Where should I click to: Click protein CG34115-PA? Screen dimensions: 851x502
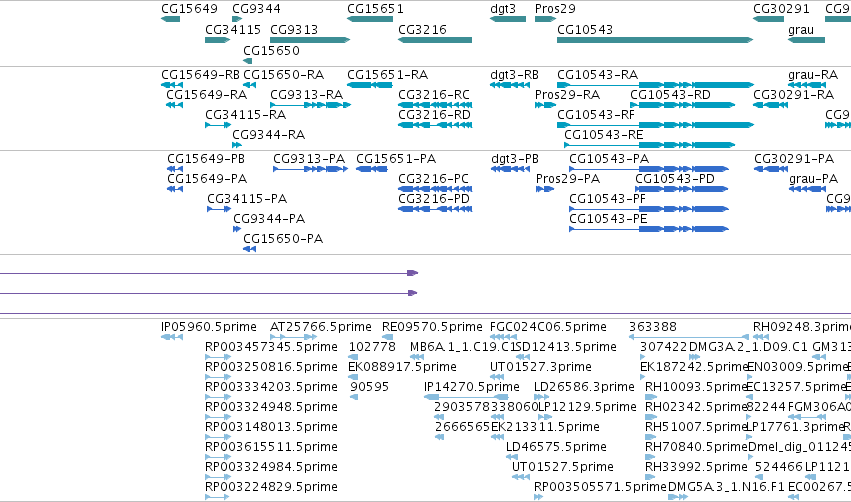pyautogui.click(x=219, y=209)
